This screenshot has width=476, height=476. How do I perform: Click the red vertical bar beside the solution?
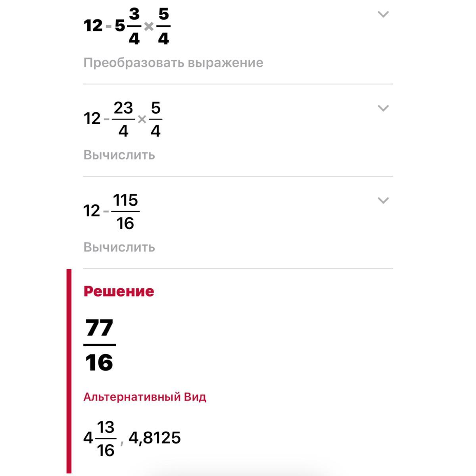69,371
